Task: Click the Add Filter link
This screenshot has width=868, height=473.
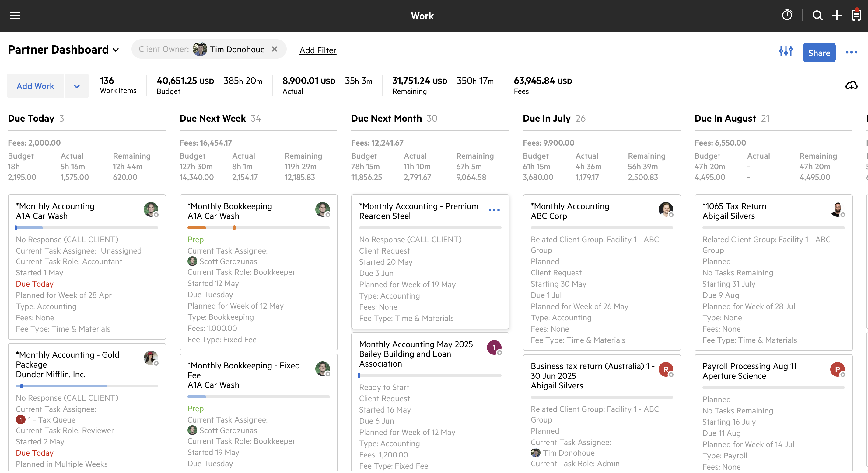Action: click(x=318, y=50)
